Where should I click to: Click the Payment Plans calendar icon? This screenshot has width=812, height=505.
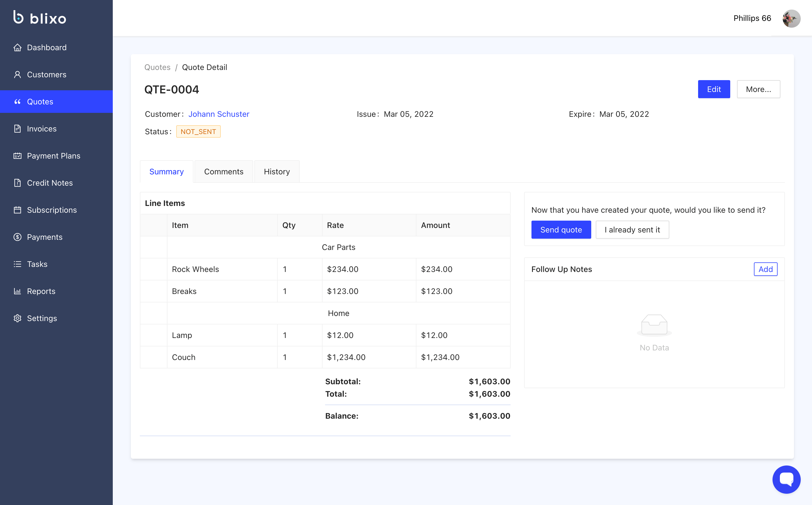pyautogui.click(x=17, y=156)
